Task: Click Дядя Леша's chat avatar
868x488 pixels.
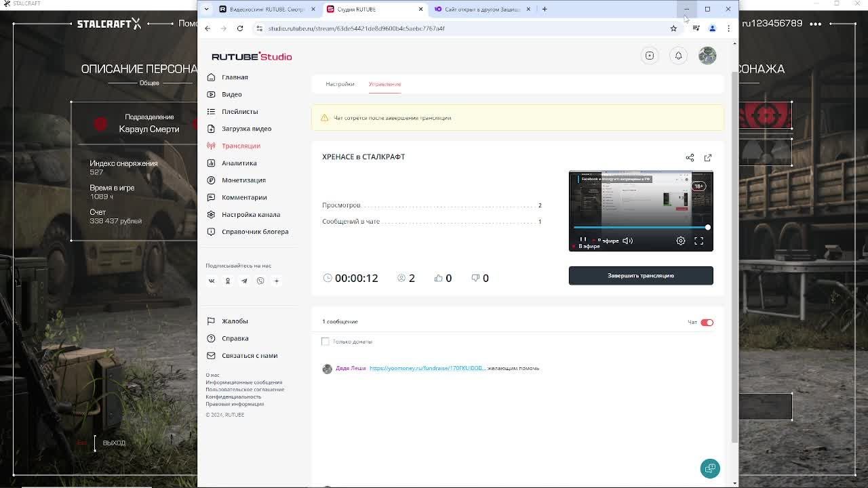Action: tap(328, 369)
